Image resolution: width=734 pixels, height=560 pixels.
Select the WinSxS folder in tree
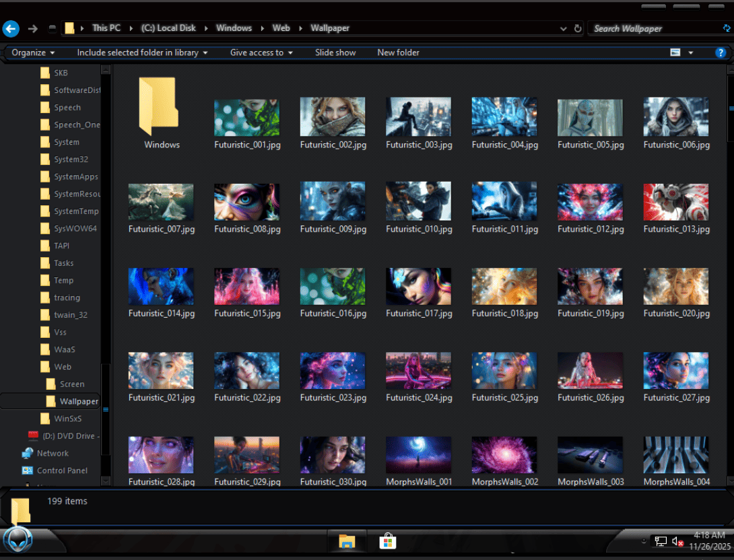(61, 419)
